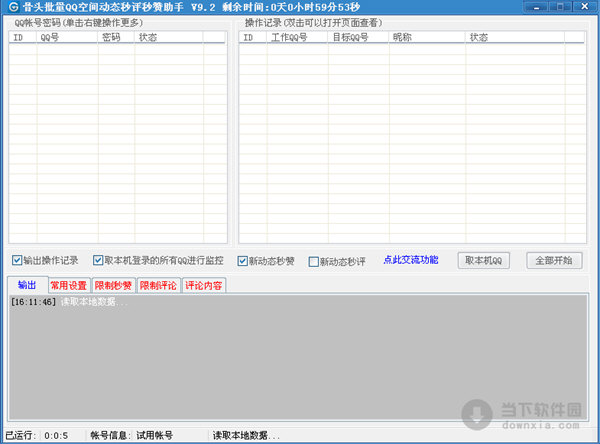The height and width of the screenshot is (444, 600).
Task: Click ID column header in operation log
Action: [253, 37]
